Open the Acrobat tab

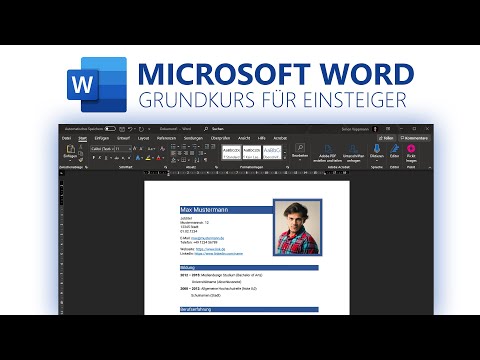[280, 138]
